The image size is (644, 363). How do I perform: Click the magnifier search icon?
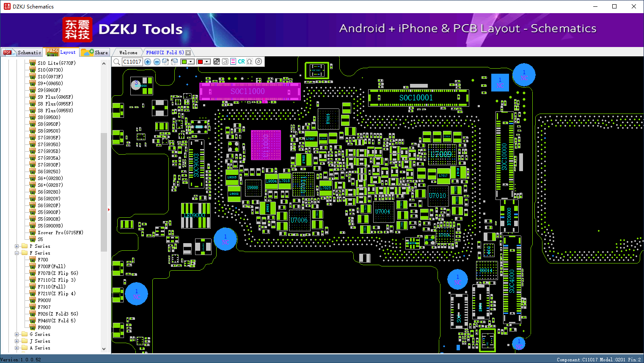click(116, 62)
